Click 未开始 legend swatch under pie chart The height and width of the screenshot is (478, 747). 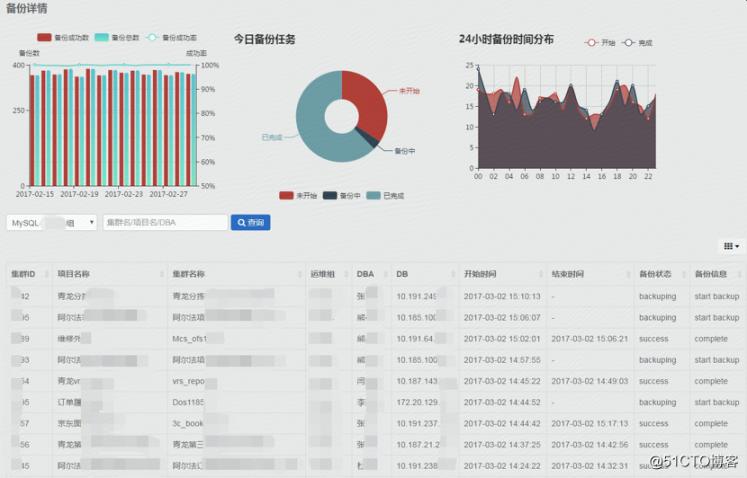point(287,196)
